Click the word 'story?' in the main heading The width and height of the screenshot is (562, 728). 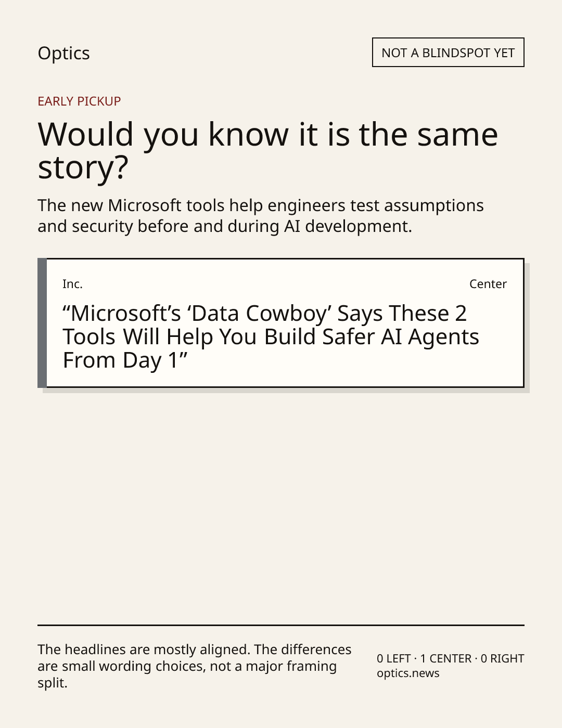coord(83,168)
